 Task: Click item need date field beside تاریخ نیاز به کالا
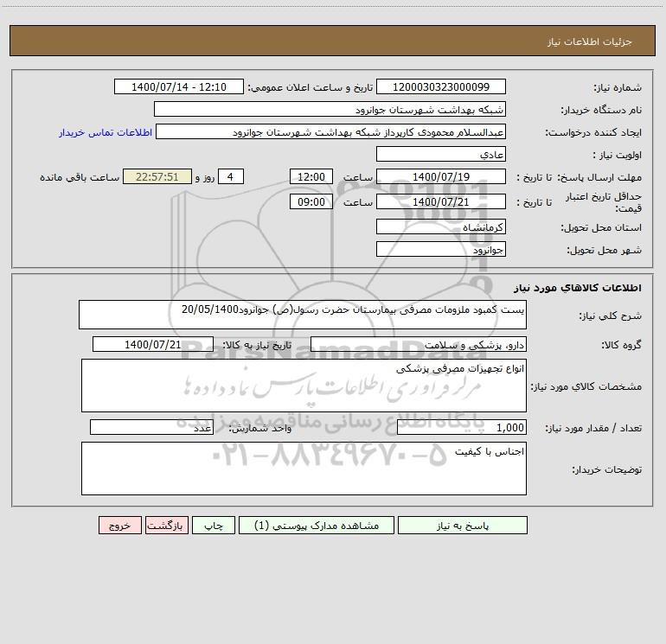(x=153, y=344)
